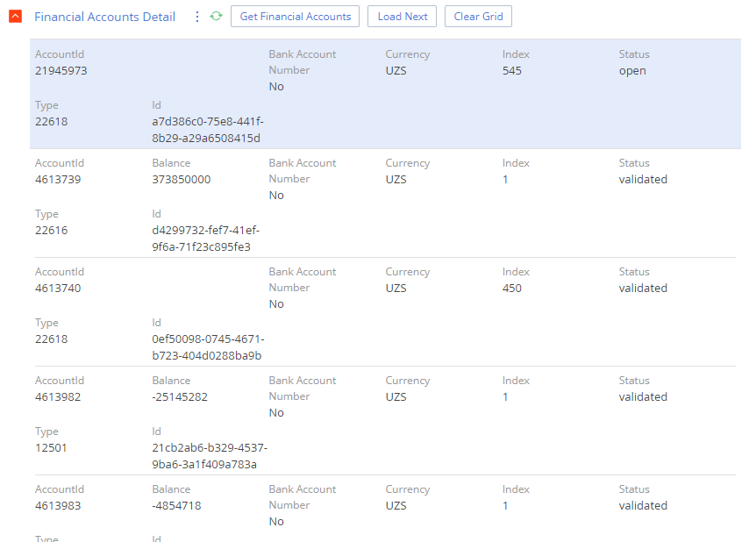756x542 pixels.
Task: Click Bank Account Number value No for 21945973
Action: click(x=276, y=87)
